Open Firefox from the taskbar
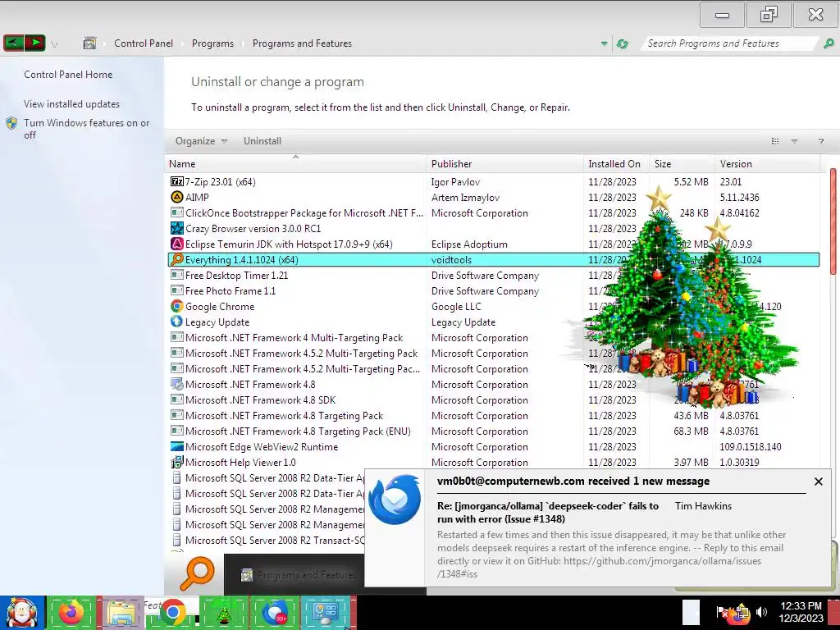Screen dimensions: 840x630 click(x=72, y=612)
